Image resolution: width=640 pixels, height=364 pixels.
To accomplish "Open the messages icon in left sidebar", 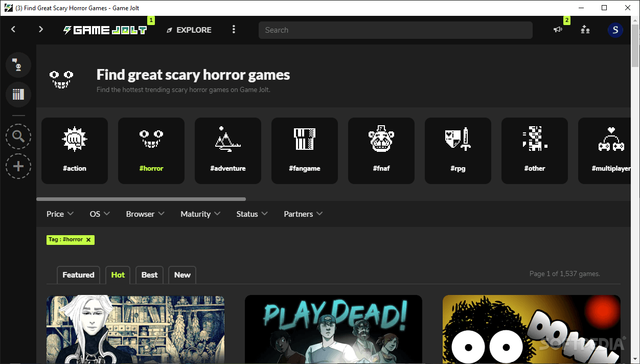I will click(18, 64).
